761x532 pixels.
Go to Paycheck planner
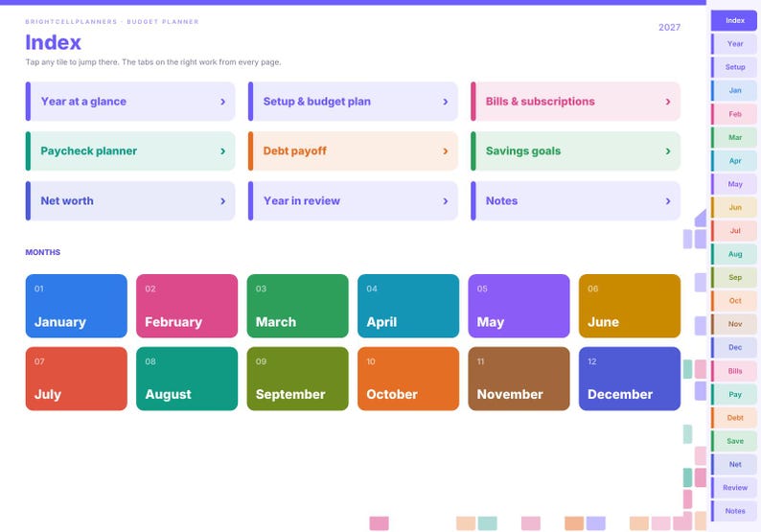[130, 150]
